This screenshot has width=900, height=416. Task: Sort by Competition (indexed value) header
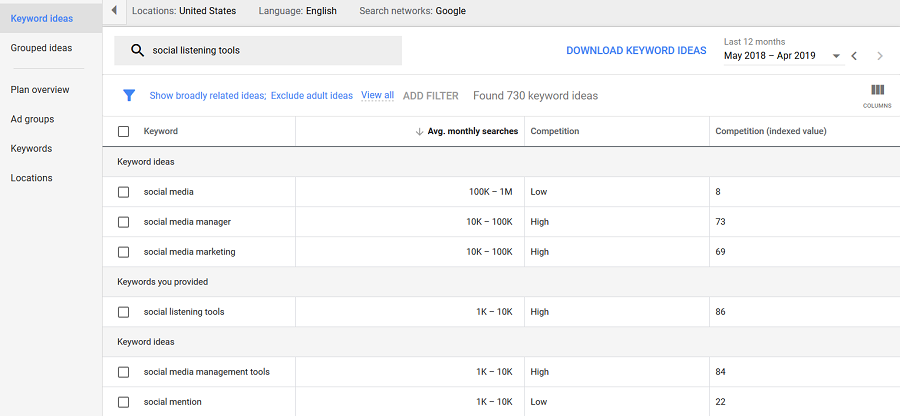coord(771,131)
